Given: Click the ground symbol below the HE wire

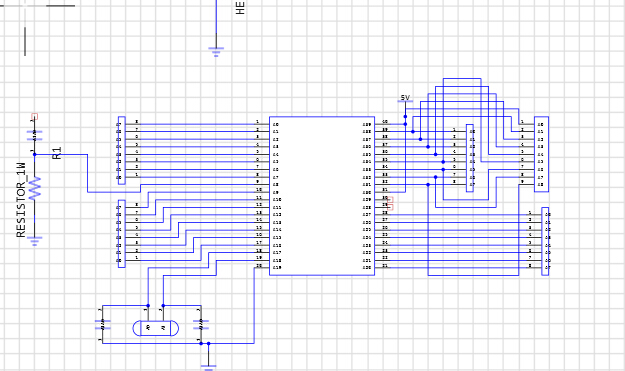Looking at the screenshot, I should point(216,52).
